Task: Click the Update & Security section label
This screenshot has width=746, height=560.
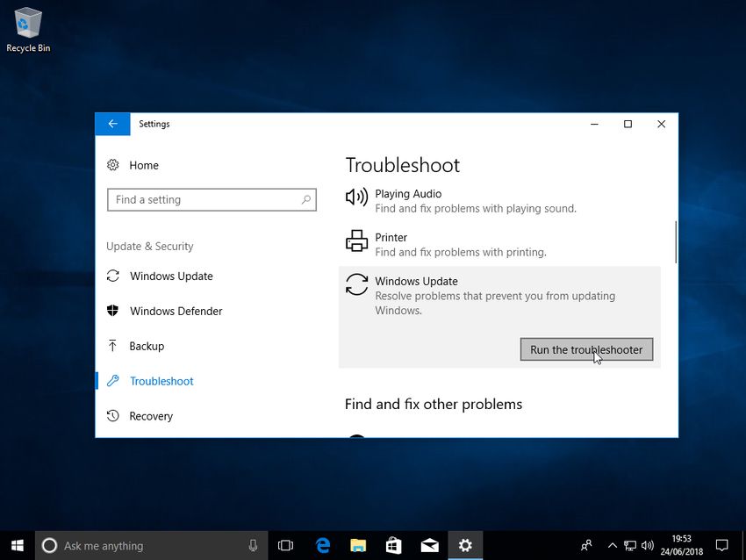Action: [150, 247]
